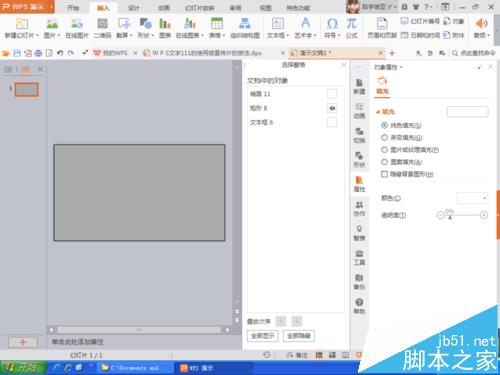The width and height of the screenshot is (500, 375).
Task: Switch to the 视图 (View) ribbon tab
Action: pyautogui.click(x=265, y=8)
